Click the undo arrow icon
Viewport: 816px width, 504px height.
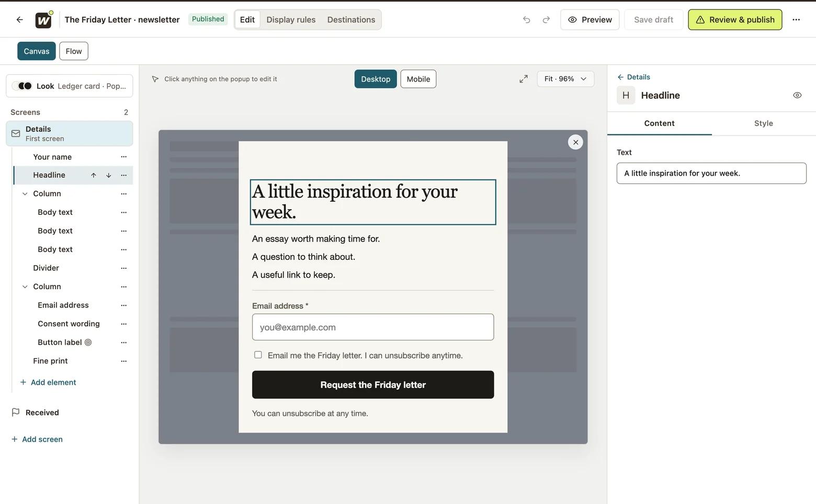pyautogui.click(x=526, y=20)
